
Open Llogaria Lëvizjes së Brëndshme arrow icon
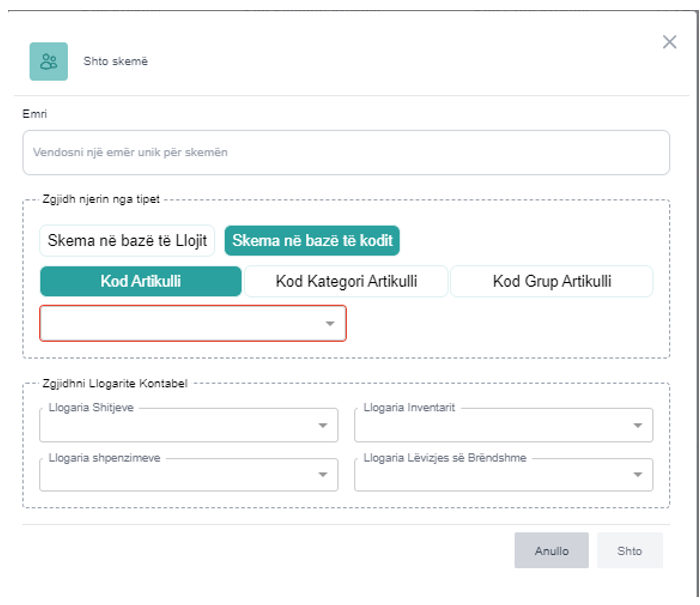[x=637, y=475]
